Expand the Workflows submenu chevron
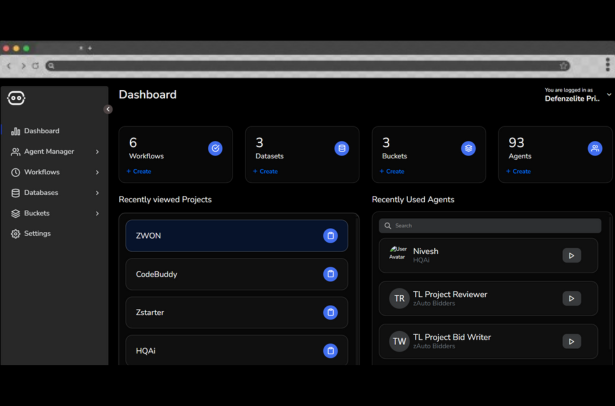The image size is (615, 406). point(97,172)
